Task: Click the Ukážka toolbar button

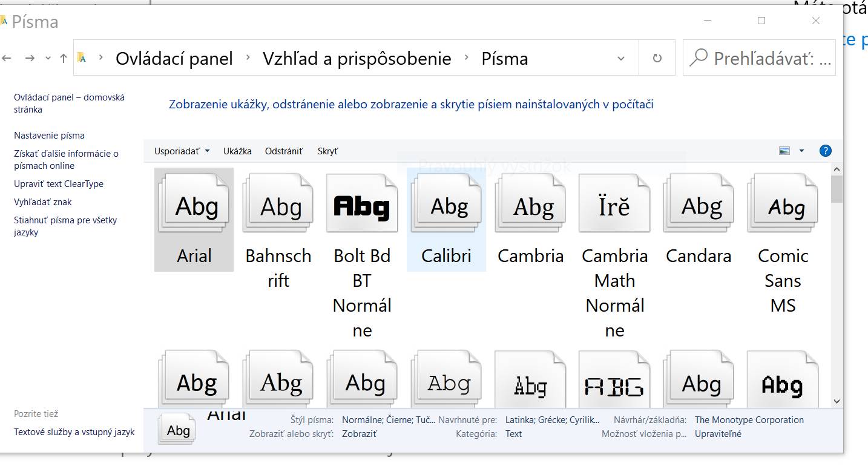Action: (237, 151)
